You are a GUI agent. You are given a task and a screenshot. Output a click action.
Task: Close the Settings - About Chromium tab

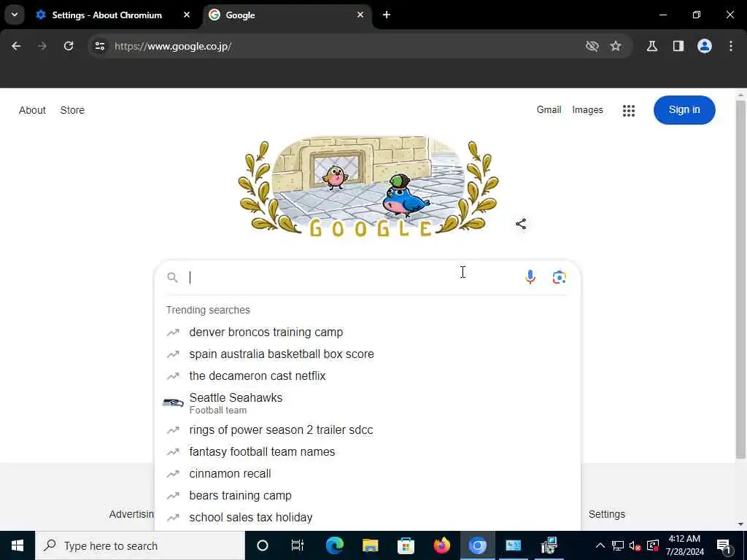coord(187,15)
